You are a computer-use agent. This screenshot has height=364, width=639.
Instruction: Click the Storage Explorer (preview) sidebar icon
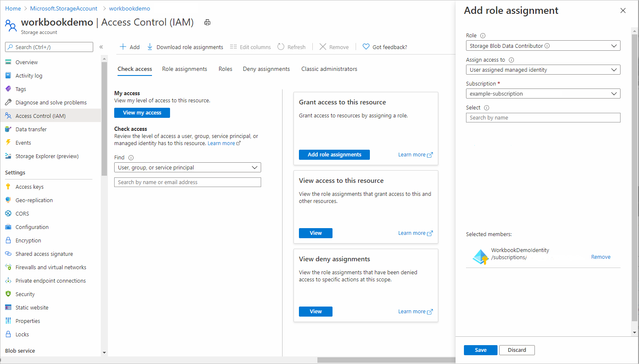tap(8, 156)
